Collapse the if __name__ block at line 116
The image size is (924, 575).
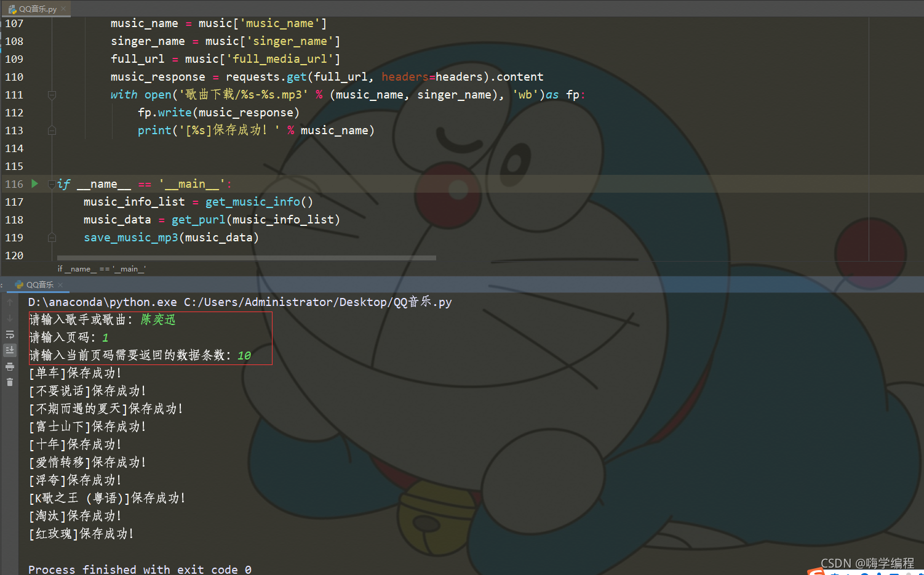(52, 184)
